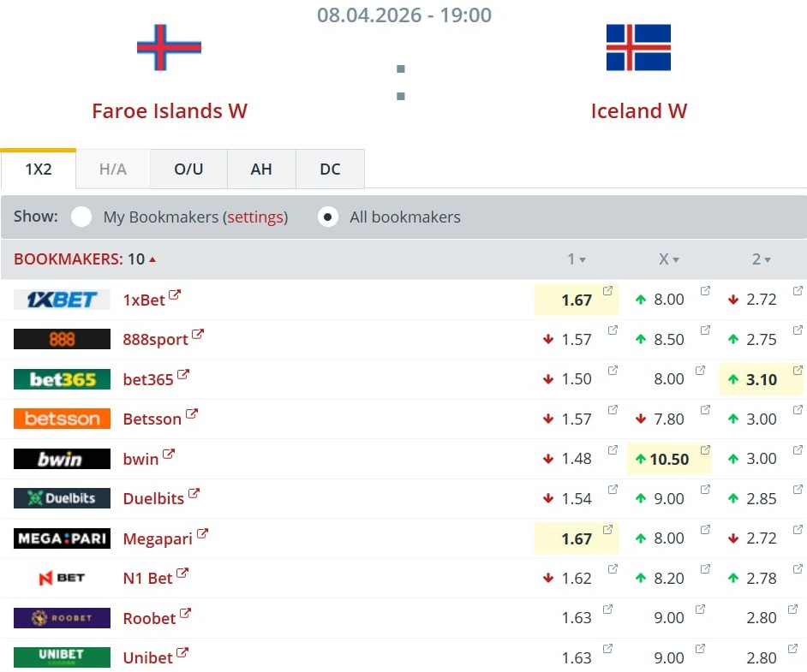Click the Faroe Islands flag

pos(169,47)
